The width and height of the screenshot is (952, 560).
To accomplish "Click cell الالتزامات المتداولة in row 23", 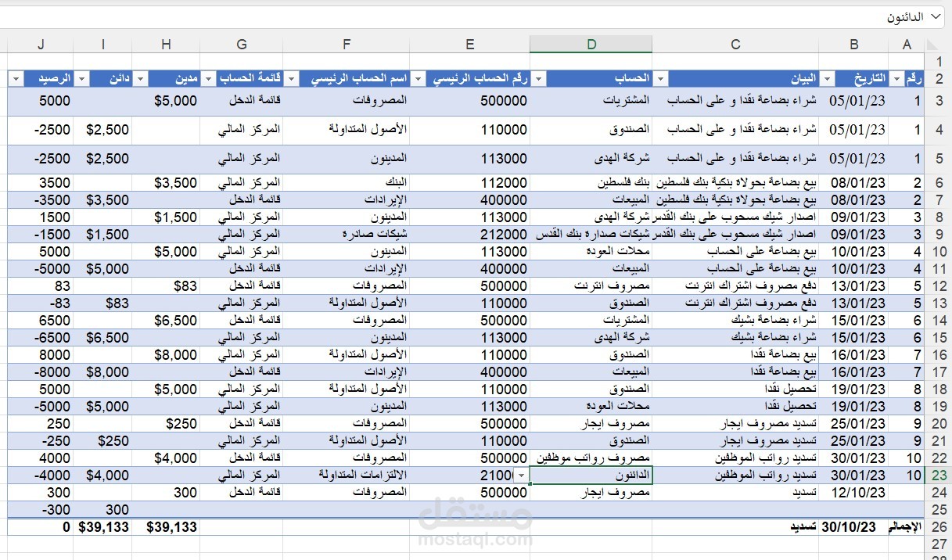I will (346, 476).
